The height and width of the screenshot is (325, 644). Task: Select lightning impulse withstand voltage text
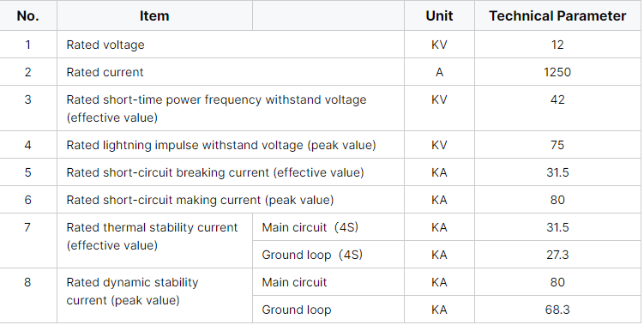(221, 145)
